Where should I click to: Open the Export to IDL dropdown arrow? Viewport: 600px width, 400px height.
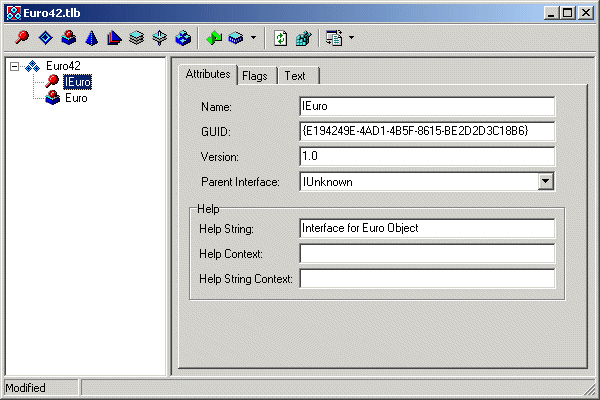point(351,39)
